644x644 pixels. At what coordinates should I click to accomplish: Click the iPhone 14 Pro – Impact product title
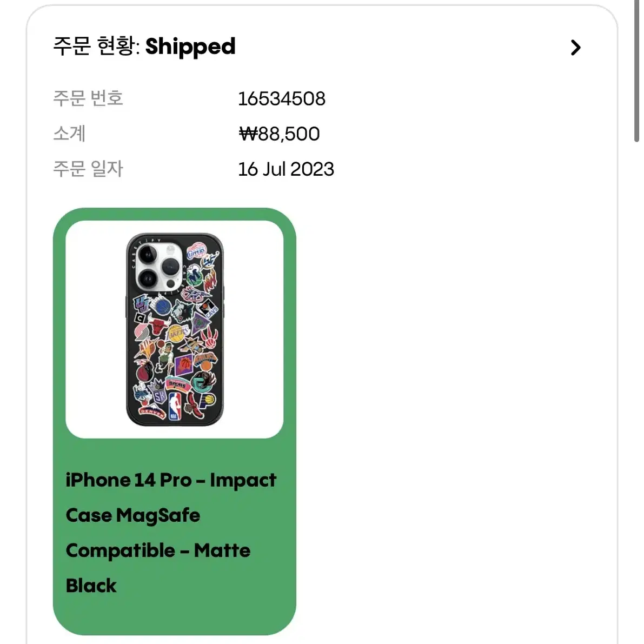tap(171, 480)
